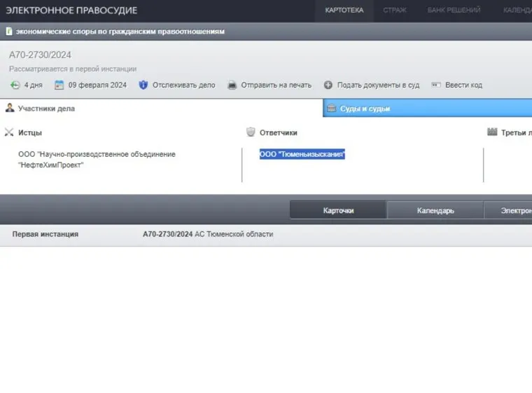Switch to the Календарь tab
Image resolution: width=532 pixels, height=393 pixels.
coord(435,210)
